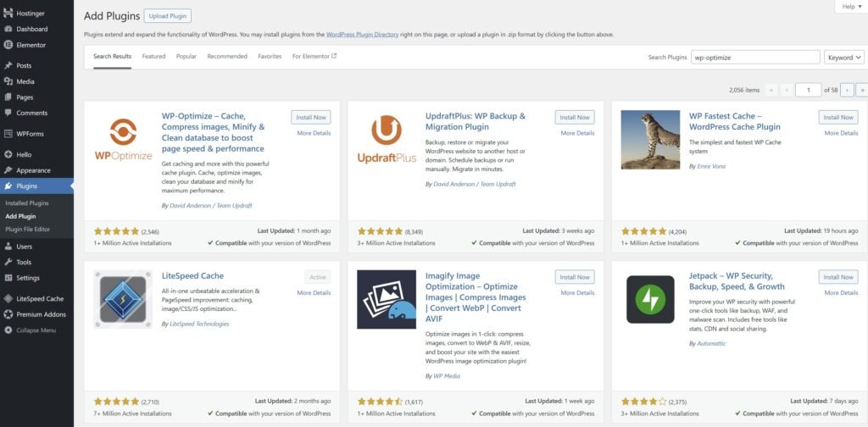868x427 pixels.
Task: Click the Pages icon in sidebar
Action: [8, 97]
